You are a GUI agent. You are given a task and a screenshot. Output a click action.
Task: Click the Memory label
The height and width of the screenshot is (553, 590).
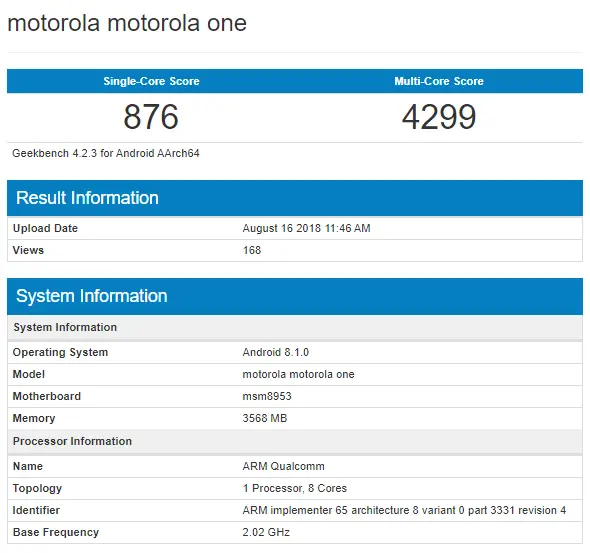click(x=34, y=418)
